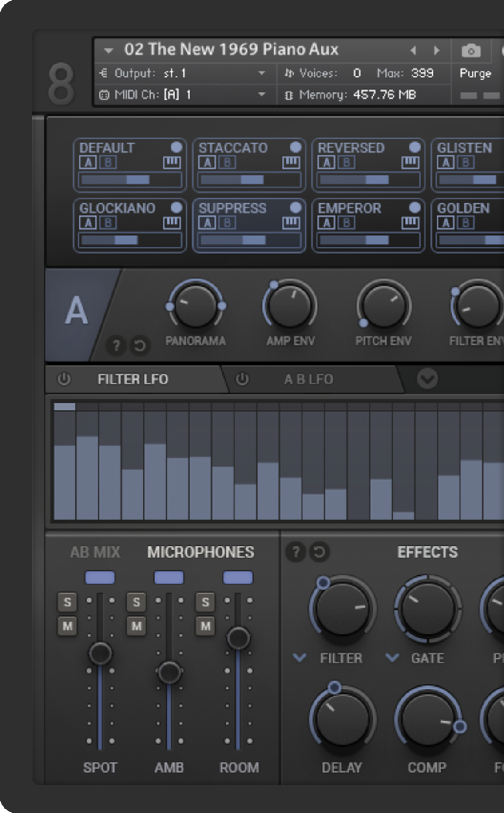Viewport: 504px width, 813px height.
Task: Click the keyboard icon on REVERSED preset
Action: [x=410, y=163]
